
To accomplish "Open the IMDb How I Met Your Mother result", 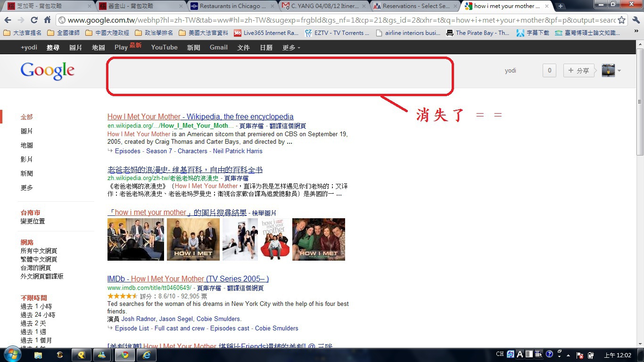I will pos(188,279).
